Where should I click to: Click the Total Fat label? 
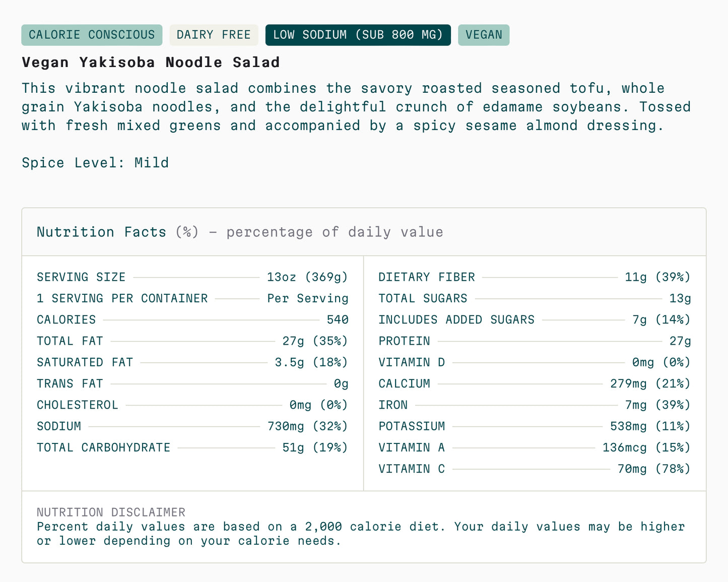pyautogui.click(x=70, y=341)
